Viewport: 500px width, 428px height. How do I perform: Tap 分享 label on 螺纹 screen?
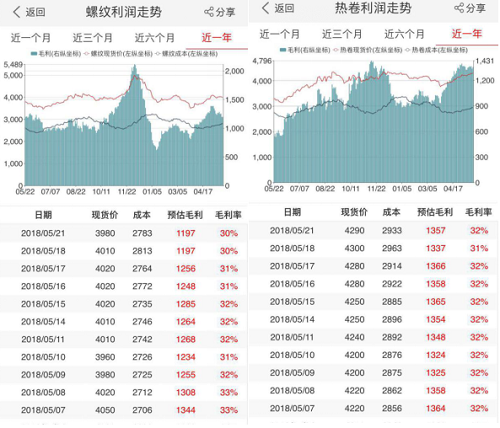pos(226,12)
